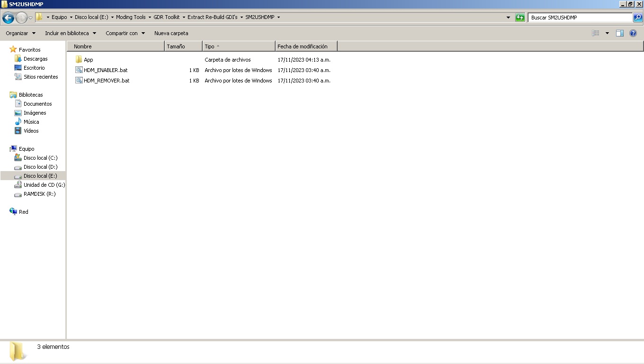Click the large folder icon in details pane
644x364 pixels.
(x=18, y=351)
